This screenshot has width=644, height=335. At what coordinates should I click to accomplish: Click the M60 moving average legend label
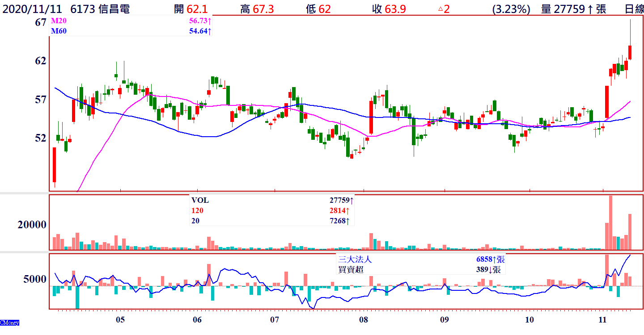click(x=57, y=31)
